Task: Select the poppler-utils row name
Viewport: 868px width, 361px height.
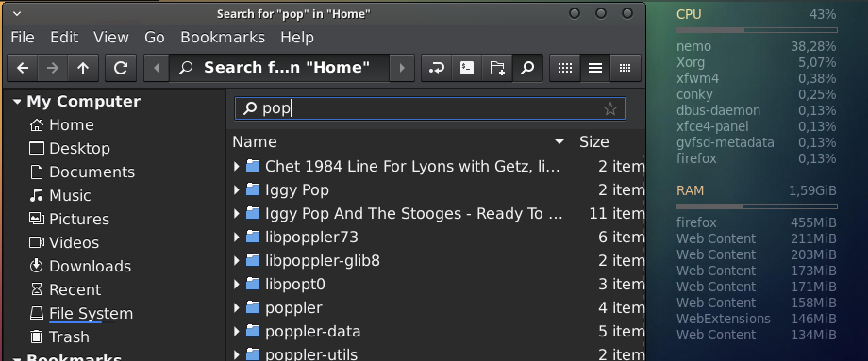Action: (311, 354)
